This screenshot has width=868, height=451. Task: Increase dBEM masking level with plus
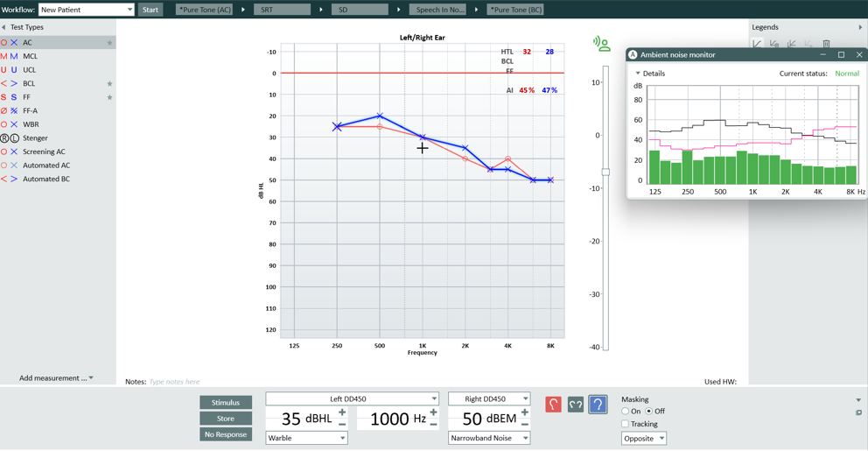click(x=525, y=412)
